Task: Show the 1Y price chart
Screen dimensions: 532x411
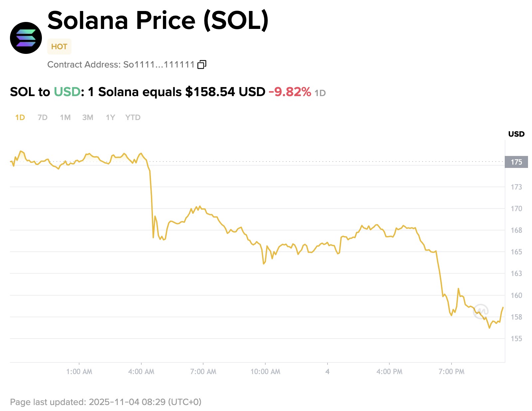Action: tap(110, 117)
